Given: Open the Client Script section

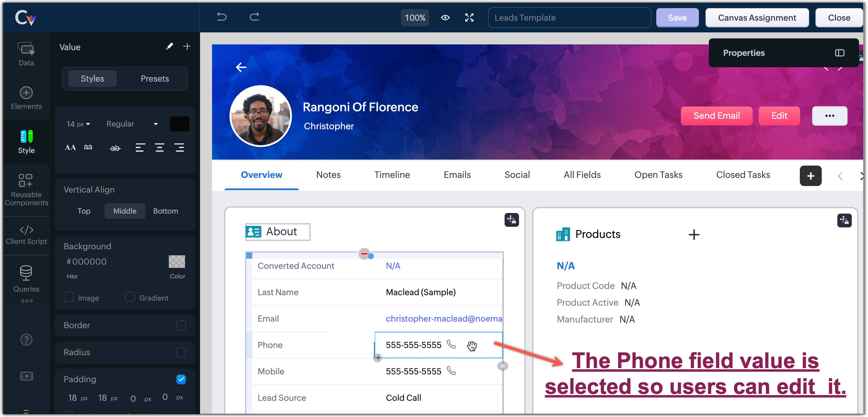Looking at the screenshot, I should 26,235.
